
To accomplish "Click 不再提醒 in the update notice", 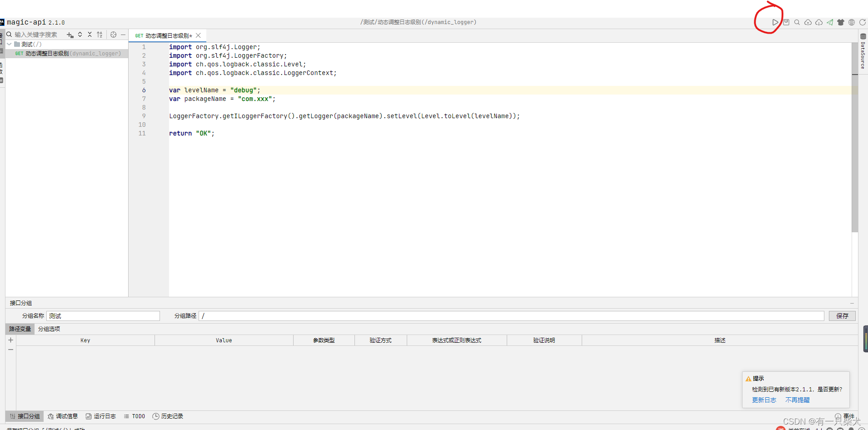I will click(x=797, y=400).
